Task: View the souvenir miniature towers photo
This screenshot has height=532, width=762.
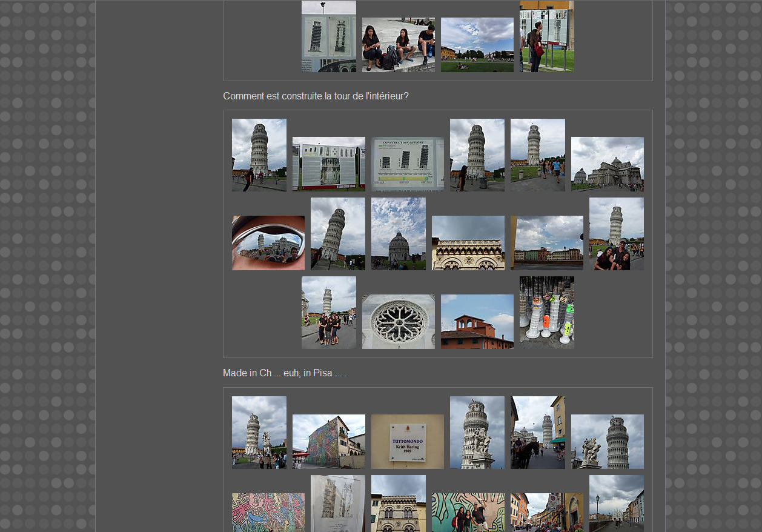Action: pyautogui.click(x=546, y=312)
